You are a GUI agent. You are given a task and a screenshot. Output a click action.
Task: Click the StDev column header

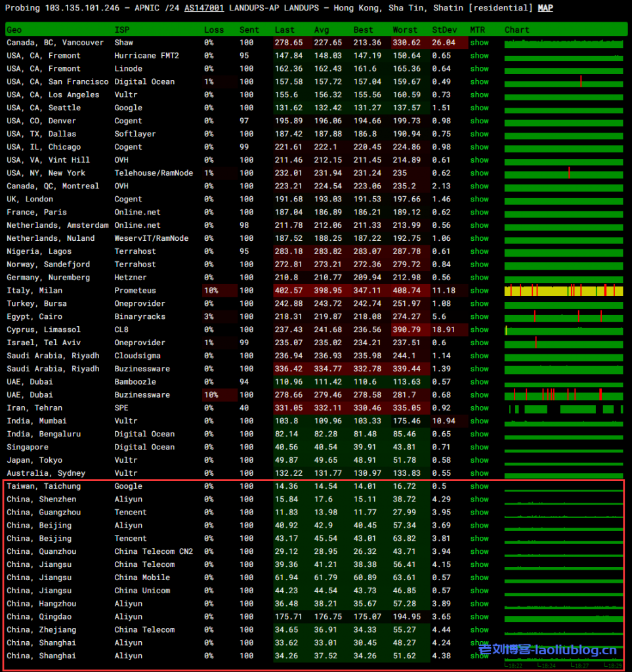pos(445,30)
